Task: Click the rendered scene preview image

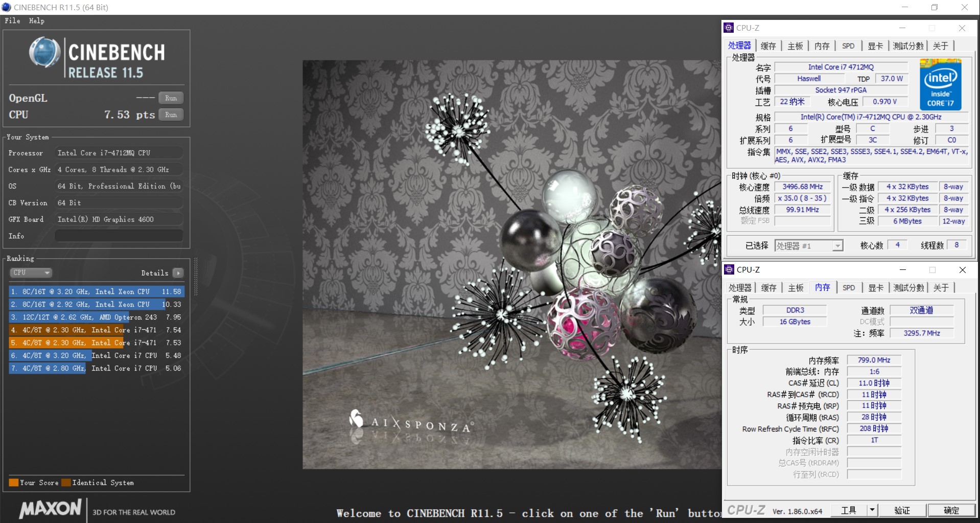Action: (511, 264)
